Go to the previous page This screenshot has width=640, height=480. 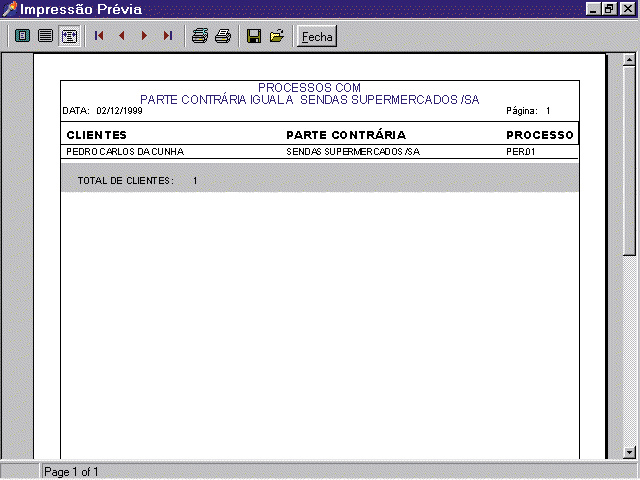pyautogui.click(x=122, y=36)
